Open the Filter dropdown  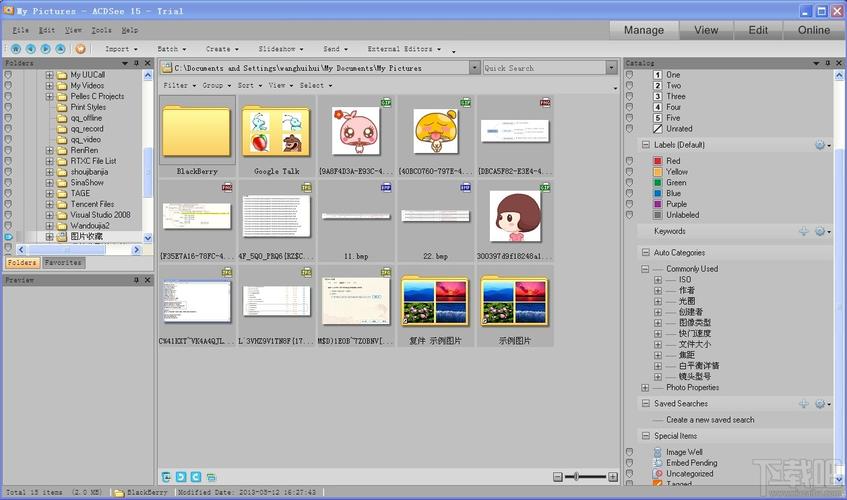click(x=179, y=85)
